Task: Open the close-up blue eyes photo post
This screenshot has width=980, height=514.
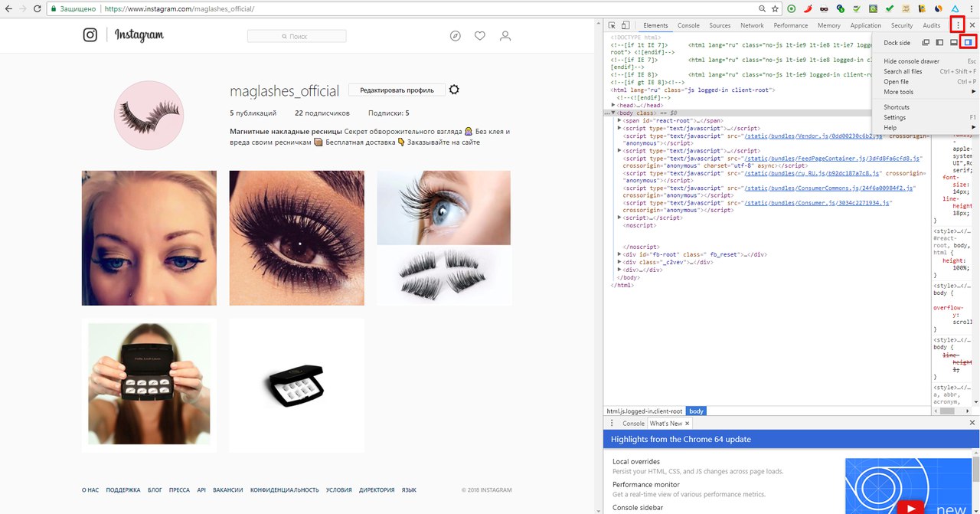Action: pos(149,237)
